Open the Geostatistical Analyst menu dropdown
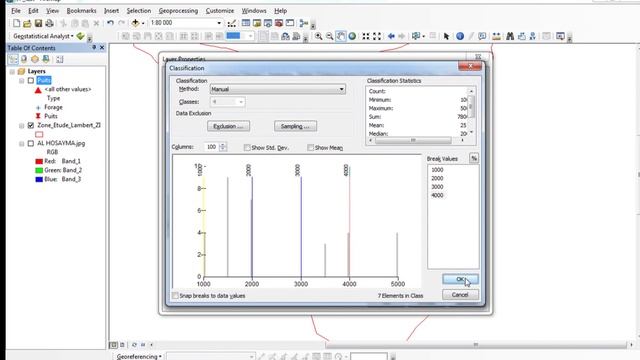The image size is (640, 360). [x=43, y=36]
